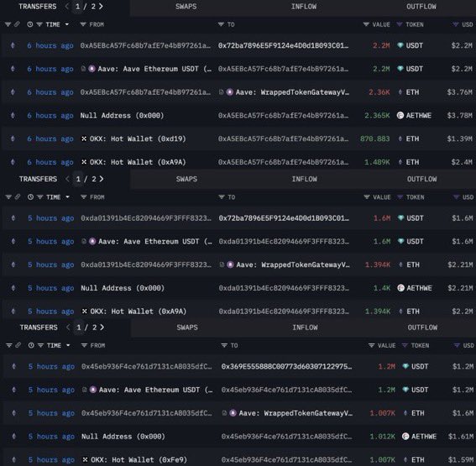Click the AETHWE token label in the 1.4K row
This screenshot has height=466, width=476.
click(419, 288)
